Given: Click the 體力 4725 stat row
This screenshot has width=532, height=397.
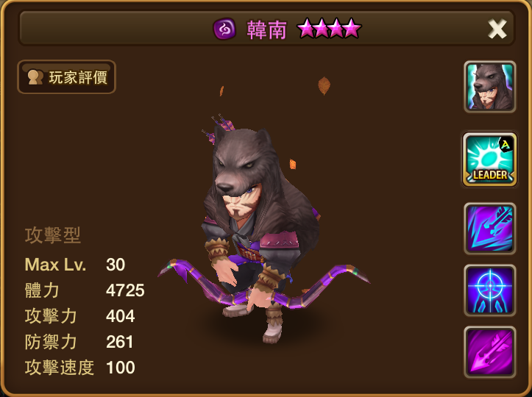Looking at the screenshot, I should pos(85,290).
